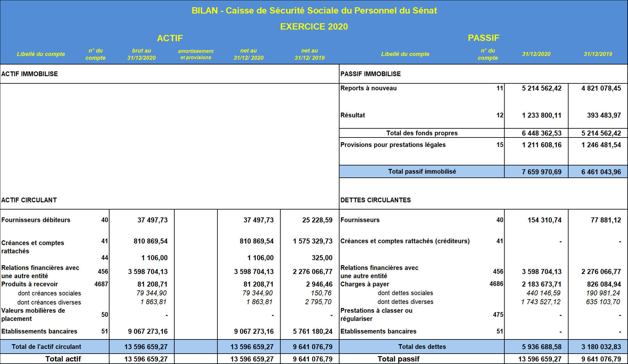
Task: Click the Valeurs mobilières de placement label
Action: [33, 315]
